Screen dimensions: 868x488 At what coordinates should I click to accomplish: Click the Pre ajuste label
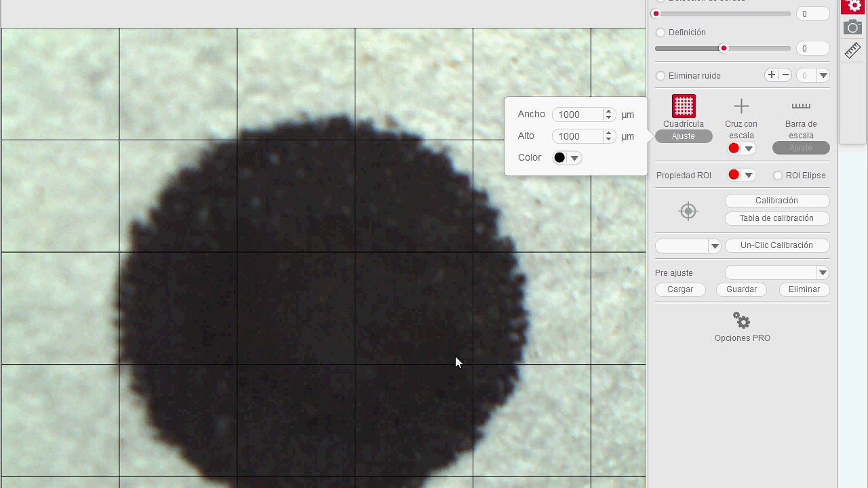click(674, 273)
